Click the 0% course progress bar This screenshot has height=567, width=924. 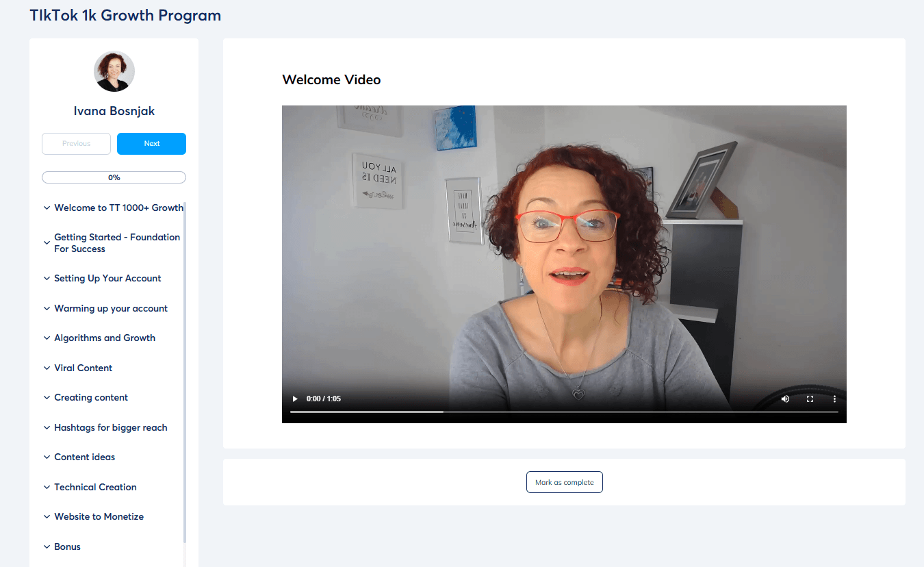[114, 177]
